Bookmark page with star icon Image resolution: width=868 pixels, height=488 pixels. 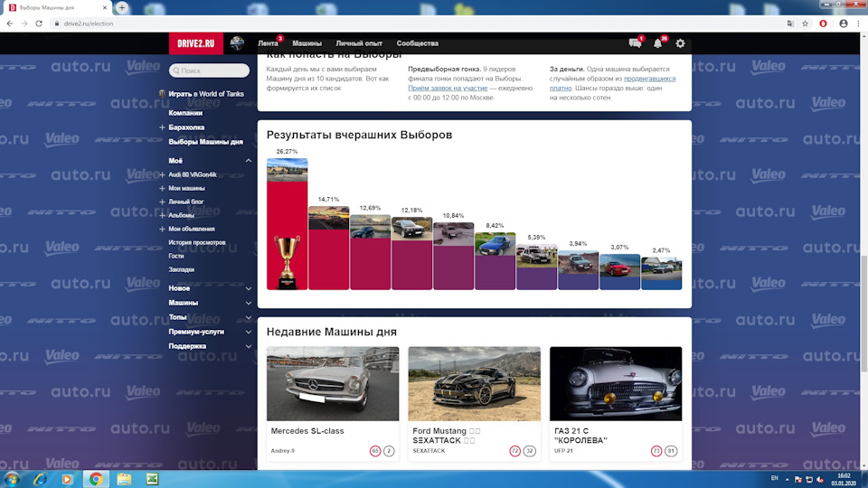click(x=805, y=23)
